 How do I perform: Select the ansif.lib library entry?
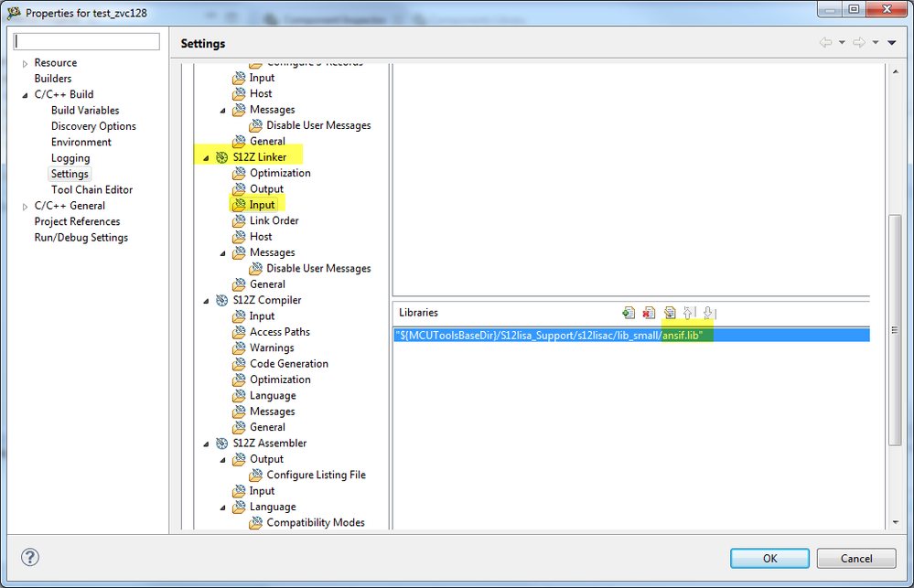pos(632,335)
